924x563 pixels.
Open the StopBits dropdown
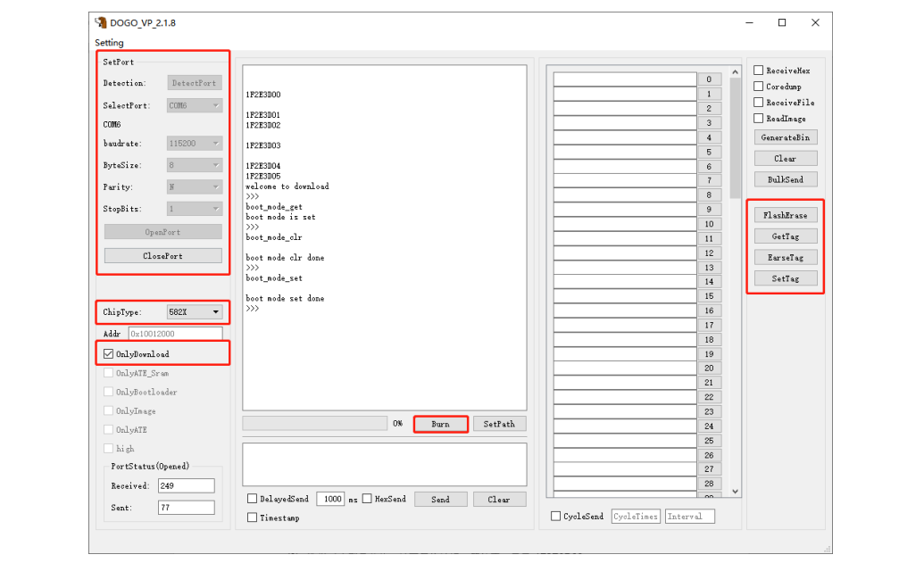pos(195,209)
